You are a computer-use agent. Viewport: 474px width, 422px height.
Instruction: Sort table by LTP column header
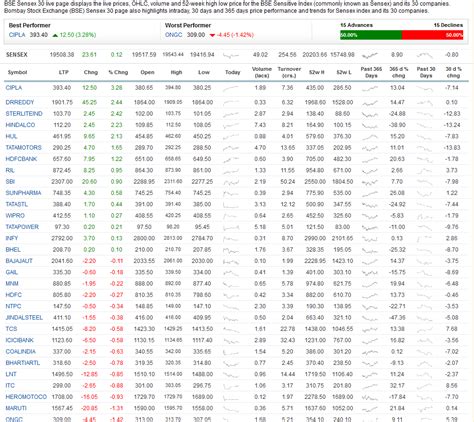(64, 72)
